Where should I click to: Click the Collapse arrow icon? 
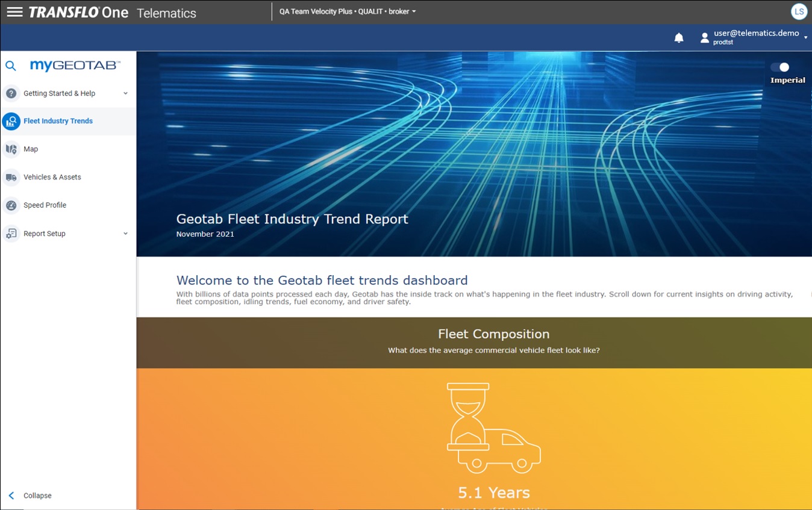coord(11,496)
